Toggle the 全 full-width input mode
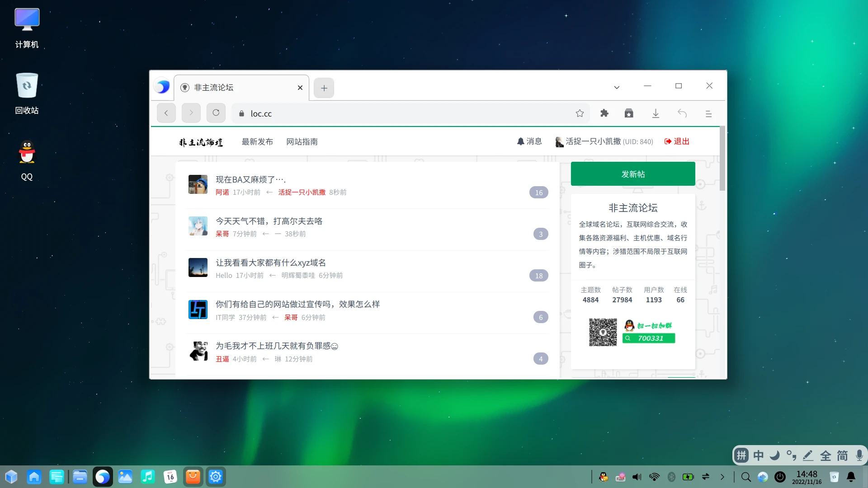Screen dimensions: 868x488 click(826, 455)
